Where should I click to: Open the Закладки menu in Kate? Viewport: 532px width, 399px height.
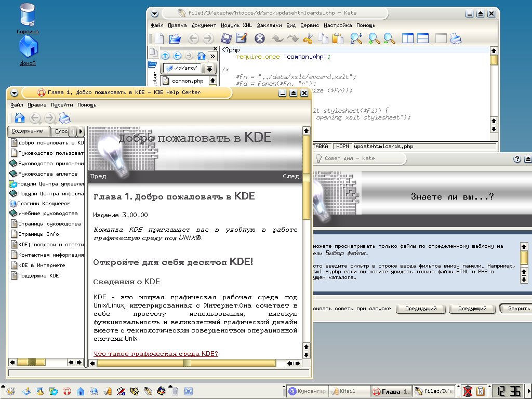(x=269, y=25)
